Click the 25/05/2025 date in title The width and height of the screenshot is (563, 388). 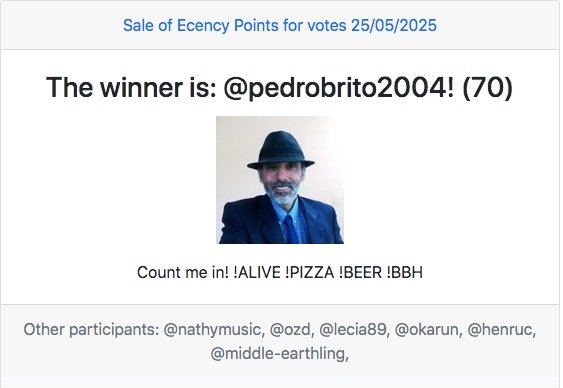(x=394, y=25)
